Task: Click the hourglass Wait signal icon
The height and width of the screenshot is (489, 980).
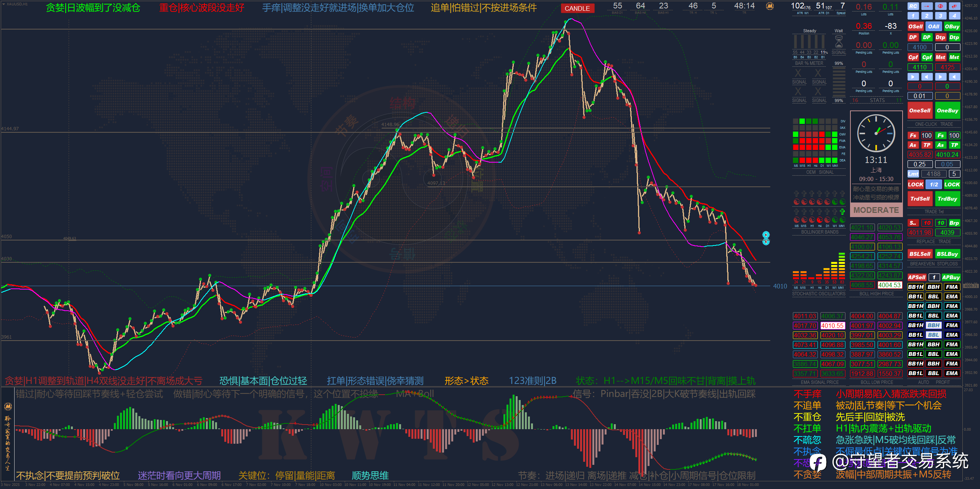Action: 839,41
